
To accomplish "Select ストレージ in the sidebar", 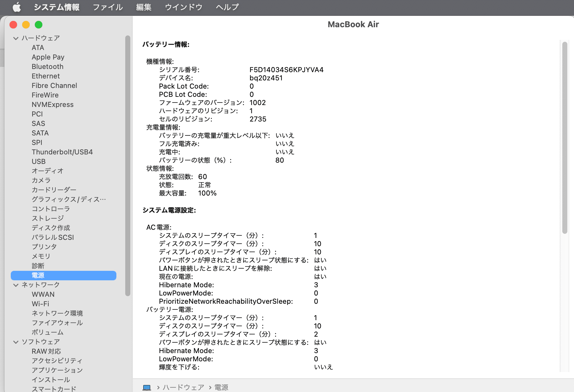I will (x=48, y=218).
